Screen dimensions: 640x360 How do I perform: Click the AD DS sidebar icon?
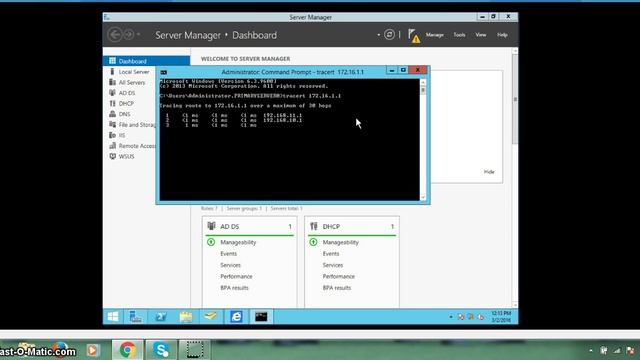tap(112, 93)
